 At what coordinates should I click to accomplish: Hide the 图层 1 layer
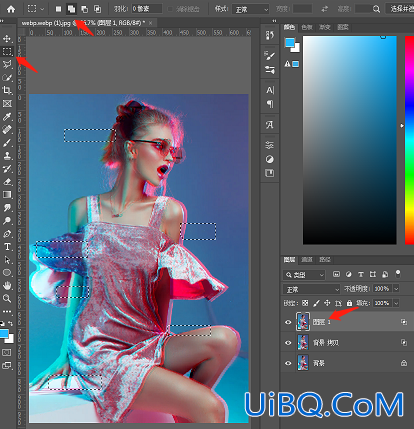point(288,322)
